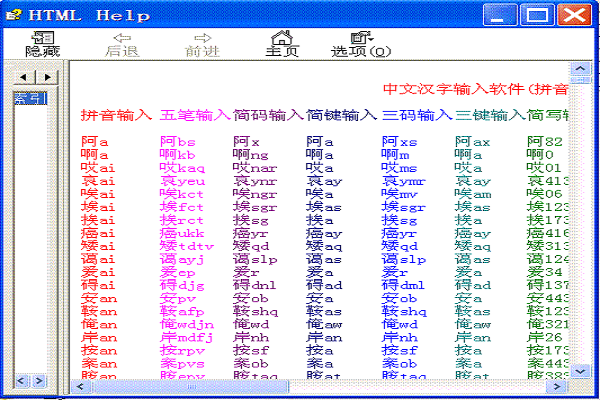
Task: Click content horizontal scrollbar right arrow
Action: click(x=557, y=386)
